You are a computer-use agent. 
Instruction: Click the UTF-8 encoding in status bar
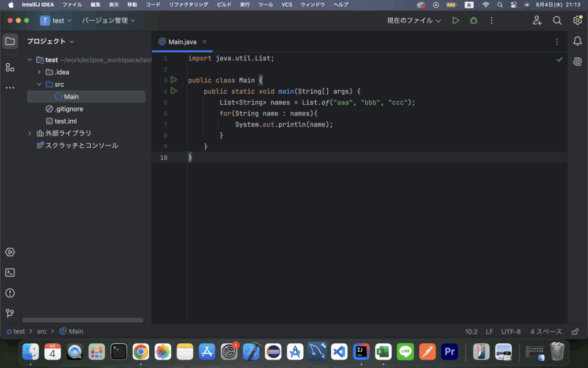[510, 332]
